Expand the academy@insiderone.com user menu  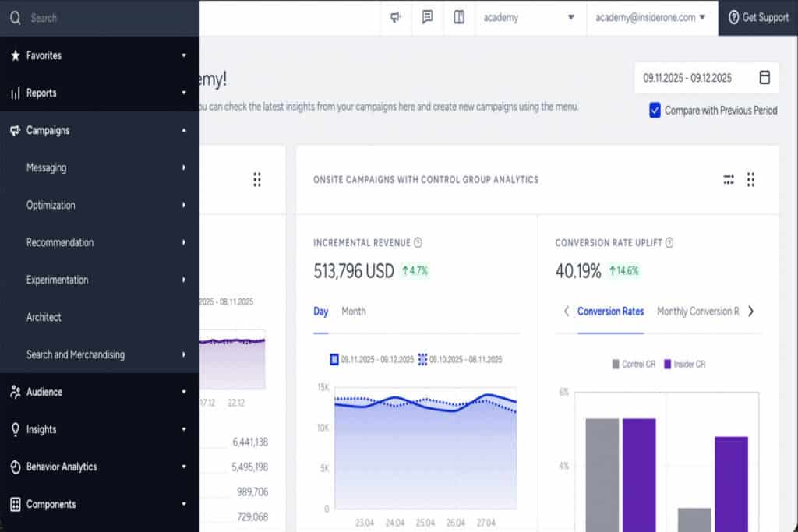(651, 17)
